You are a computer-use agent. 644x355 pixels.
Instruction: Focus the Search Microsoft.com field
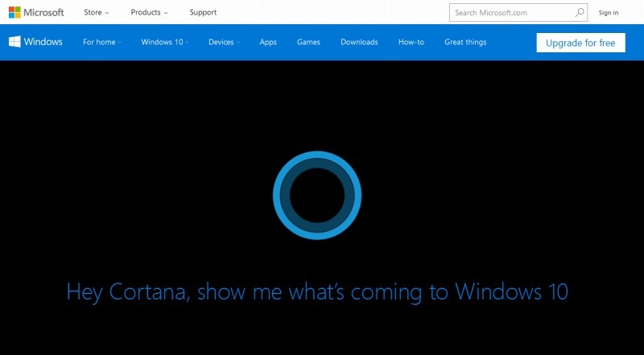518,12
